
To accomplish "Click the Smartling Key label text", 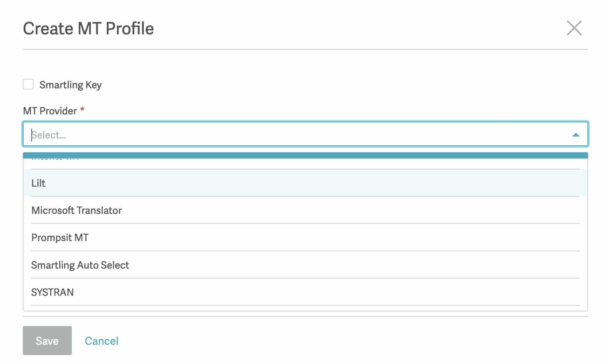I will pos(70,85).
